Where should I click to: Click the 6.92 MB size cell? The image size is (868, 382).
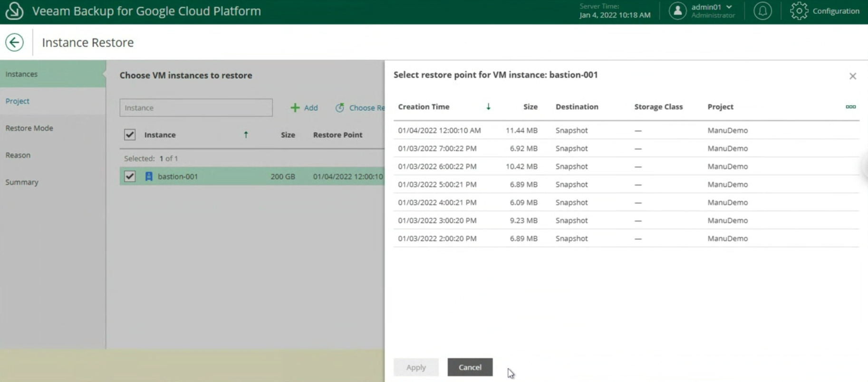pos(523,148)
